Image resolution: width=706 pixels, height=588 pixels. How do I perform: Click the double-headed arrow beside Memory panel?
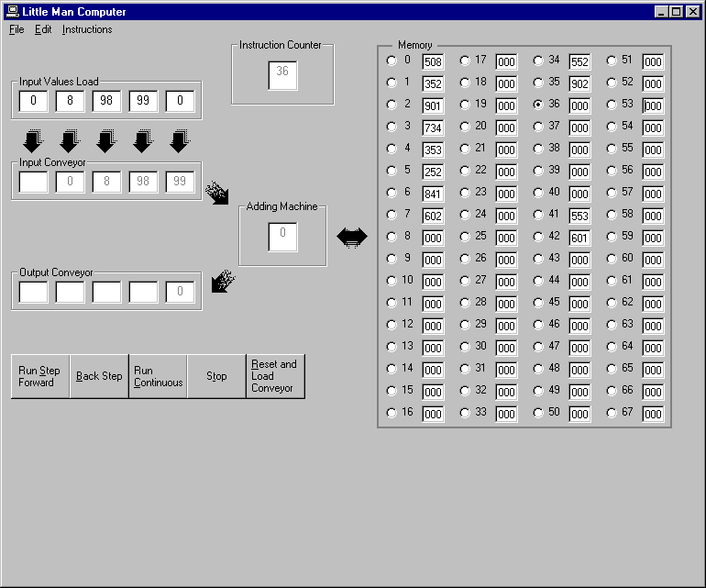click(x=352, y=238)
